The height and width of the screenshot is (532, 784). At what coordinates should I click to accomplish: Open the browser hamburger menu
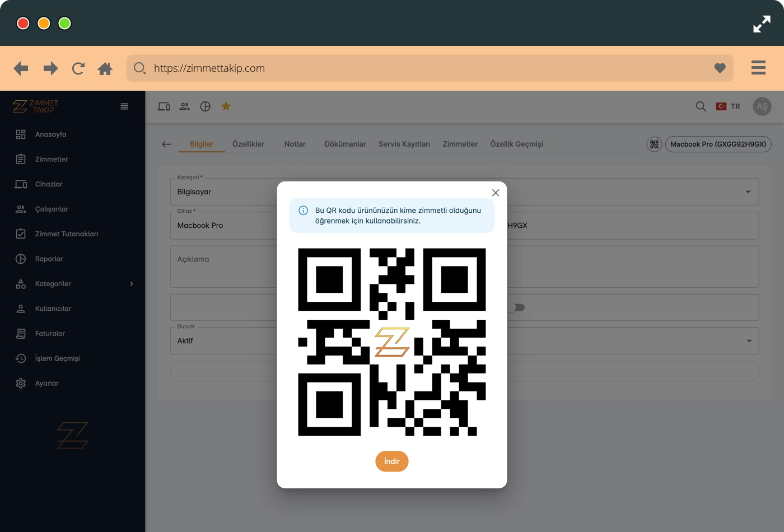click(758, 67)
